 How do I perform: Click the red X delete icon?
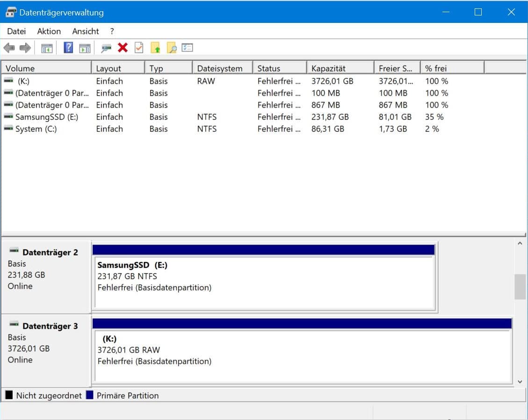tap(123, 48)
